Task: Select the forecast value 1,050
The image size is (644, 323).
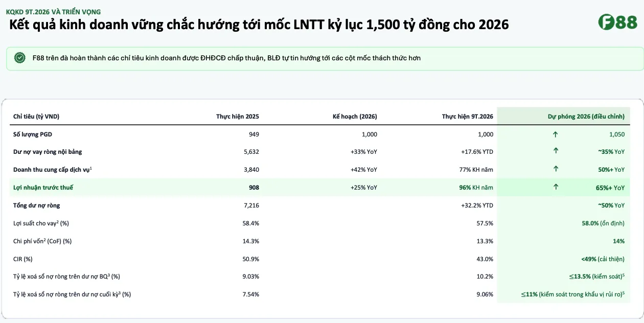Action: click(616, 134)
